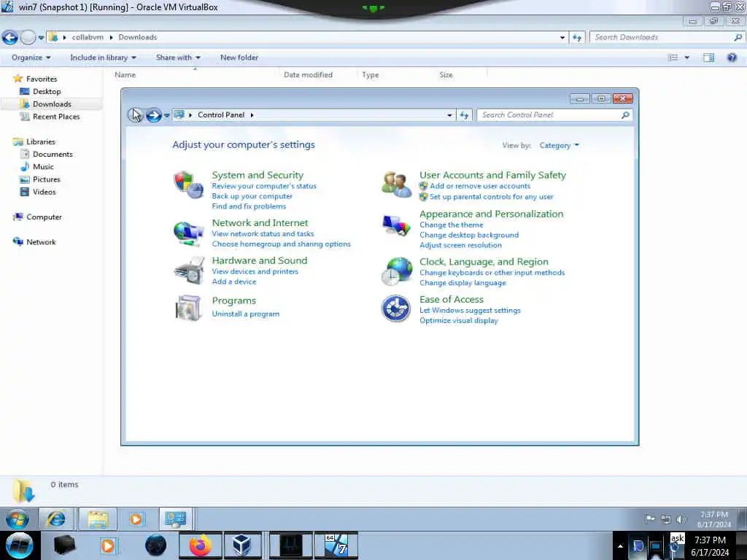Open Hardware and Sound printer icon
The width and height of the screenshot is (747, 560).
click(x=189, y=271)
